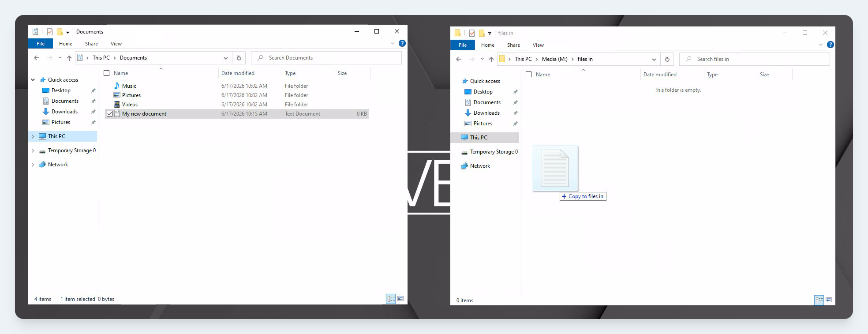Open Share tab in Documents window
The image size is (868, 334).
(x=91, y=44)
